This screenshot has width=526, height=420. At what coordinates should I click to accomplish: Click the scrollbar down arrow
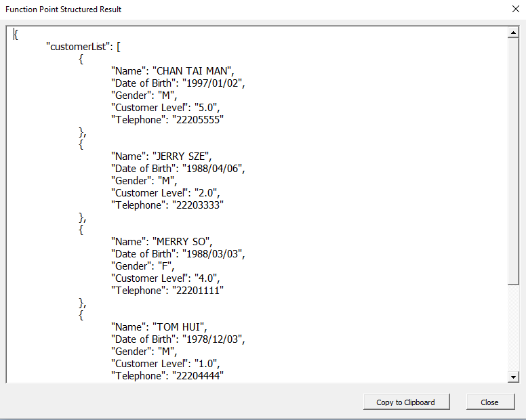pyautogui.click(x=513, y=377)
